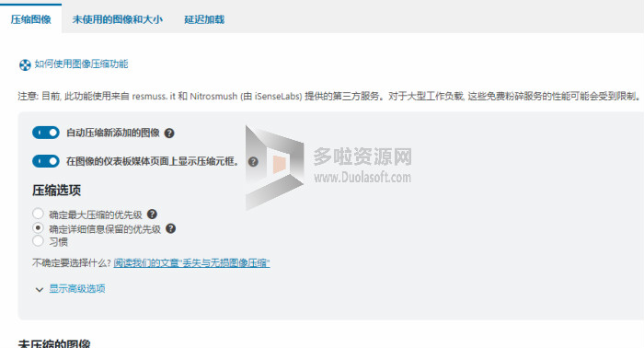644x348 pixels.
Task: Switch to the 压缩图像 tab
Action: coord(30,19)
